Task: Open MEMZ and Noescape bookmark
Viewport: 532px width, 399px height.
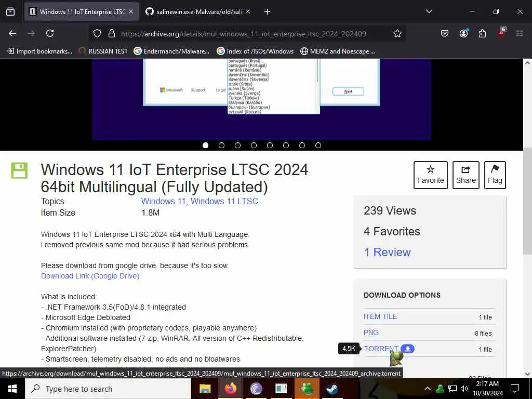Action: pos(338,51)
